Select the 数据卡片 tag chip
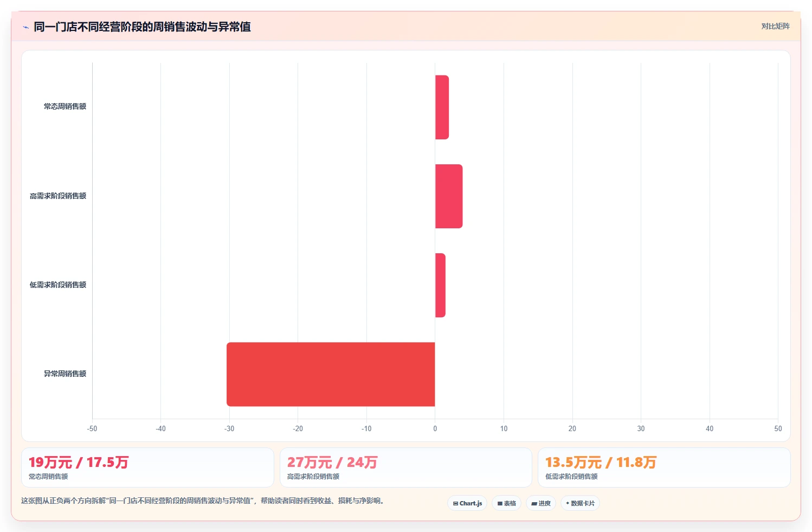The width and height of the screenshot is (812, 532). pyautogui.click(x=580, y=503)
